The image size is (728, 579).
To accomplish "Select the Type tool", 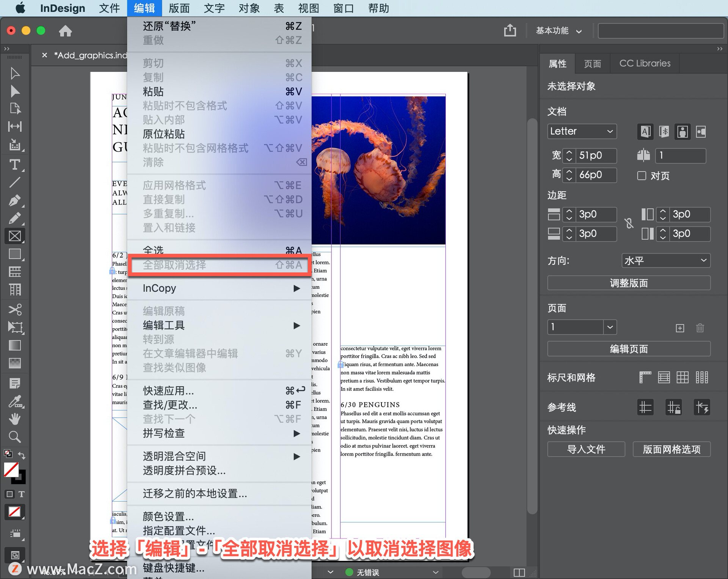I will 14,165.
